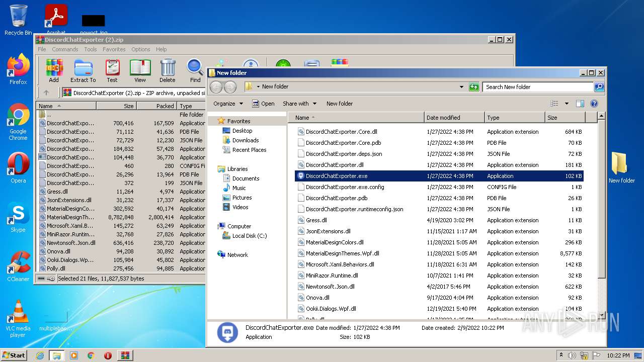This screenshot has width=644, height=362.
Task: Click the New folder toolbar button
Action: [340, 104]
